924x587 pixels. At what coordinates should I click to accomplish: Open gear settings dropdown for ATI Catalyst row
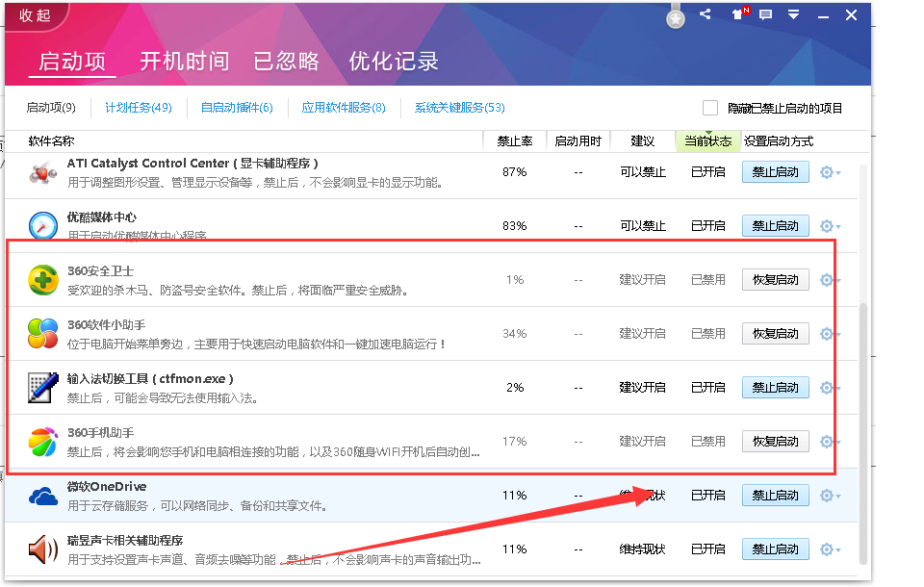click(x=830, y=172)
